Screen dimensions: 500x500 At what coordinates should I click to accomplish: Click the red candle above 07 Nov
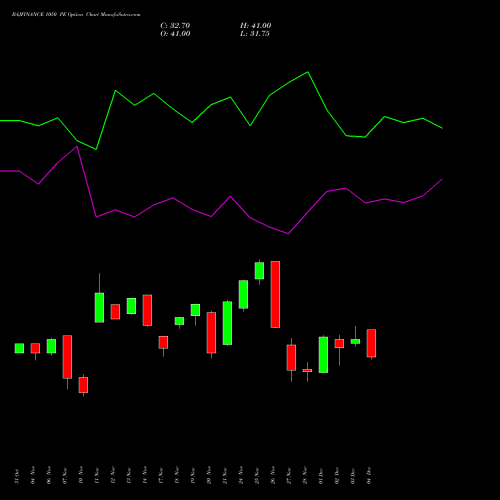pos(67,357)
